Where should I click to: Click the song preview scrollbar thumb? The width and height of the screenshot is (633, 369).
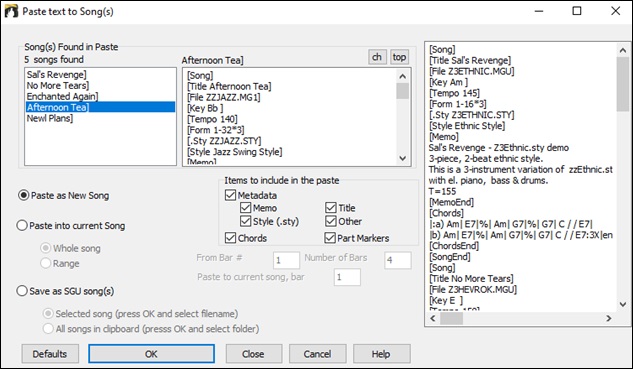click(x=402, y=91)
